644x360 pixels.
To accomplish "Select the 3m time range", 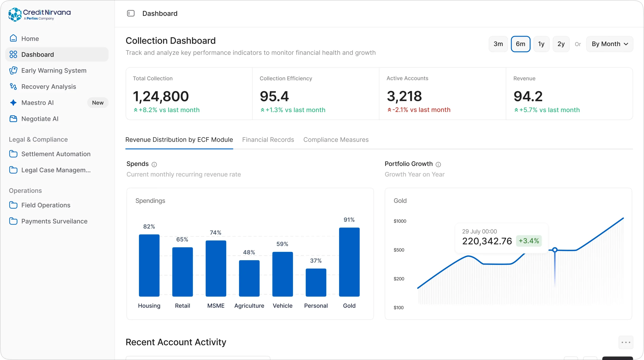I will click(498, 44).
